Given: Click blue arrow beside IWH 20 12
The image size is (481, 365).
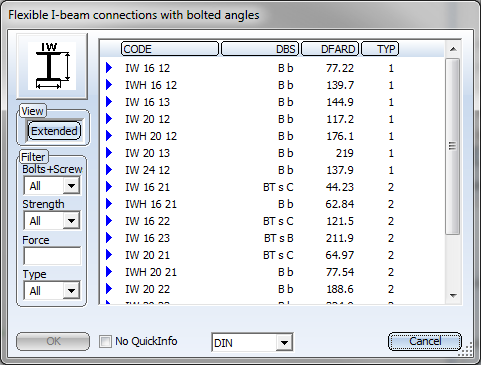Looking at the screenshot, I should (x=109, y=136).
